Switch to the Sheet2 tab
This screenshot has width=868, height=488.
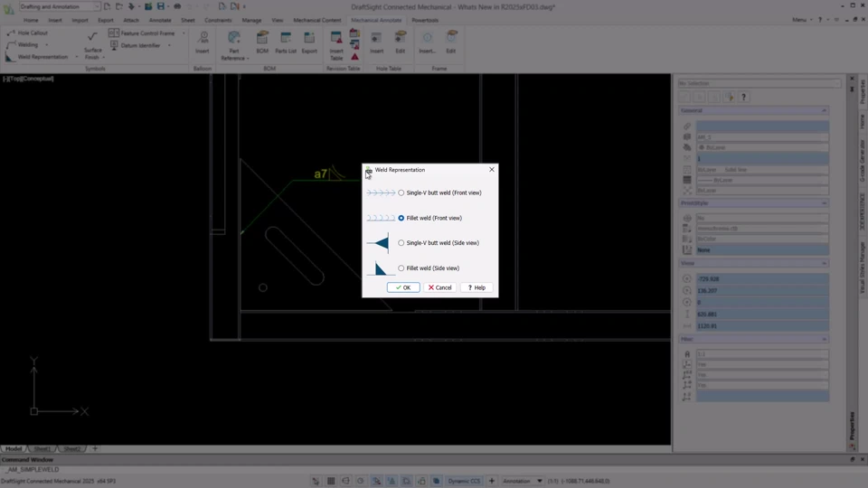[71, 449]
